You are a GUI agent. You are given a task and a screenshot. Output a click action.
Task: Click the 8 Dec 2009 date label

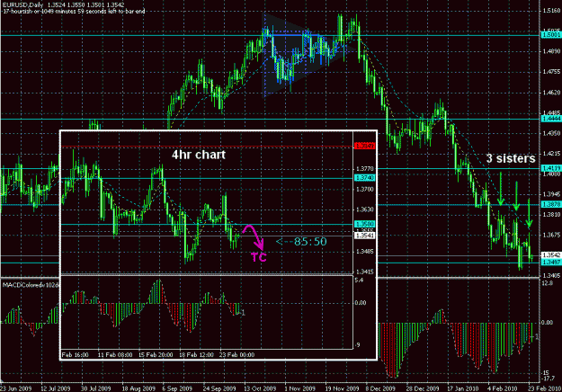(x=380, y=388)
